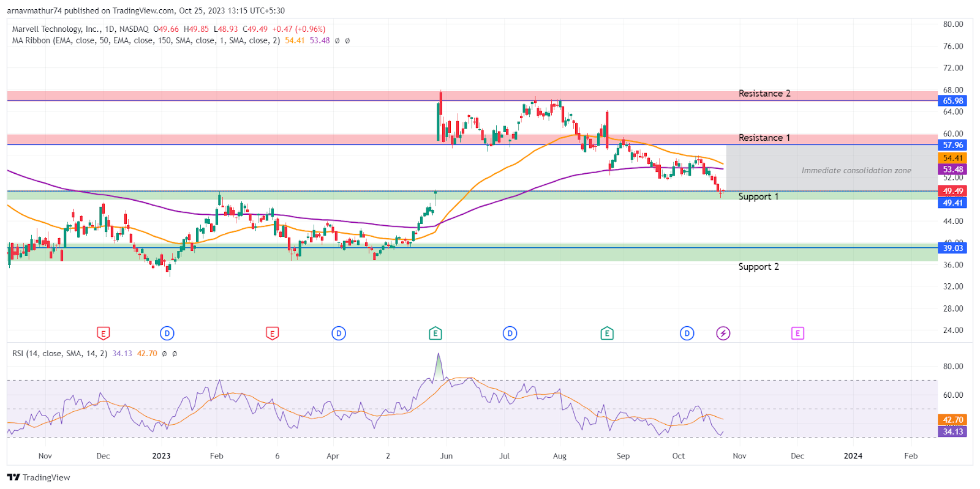The width and height of the screenshot is (980, 489).
Task: Click the +0.47 (+0.96%) change value
Action: click(299, 29)
